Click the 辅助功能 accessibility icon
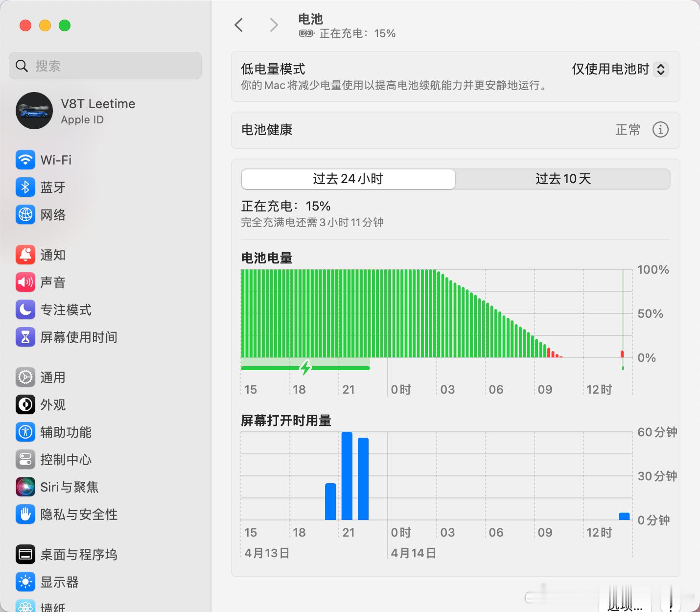The width and height of the screenshot is (700, 612). click(25, 432)
